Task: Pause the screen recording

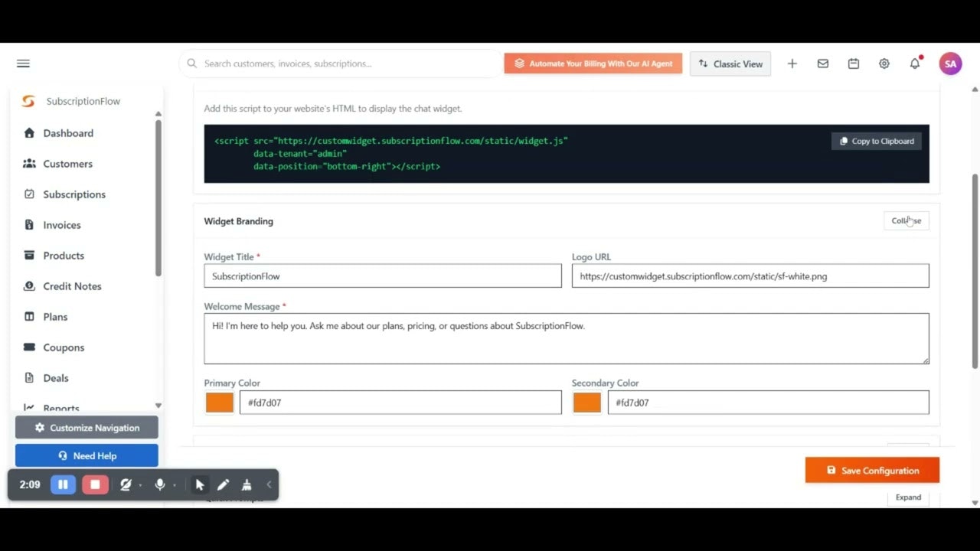Action: [63, 484]
